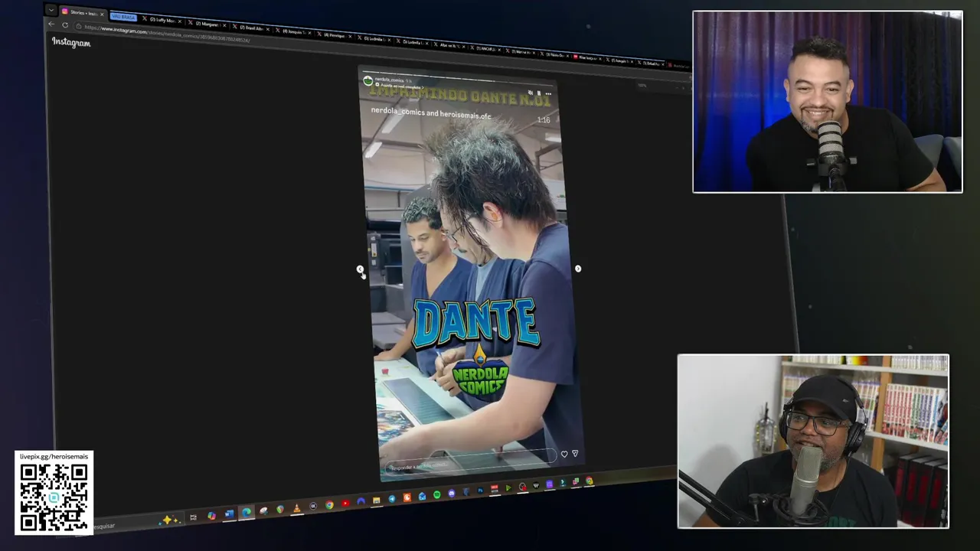Click the Instagram logo
This screenshot has height=551, width=980.
(71, 43)
